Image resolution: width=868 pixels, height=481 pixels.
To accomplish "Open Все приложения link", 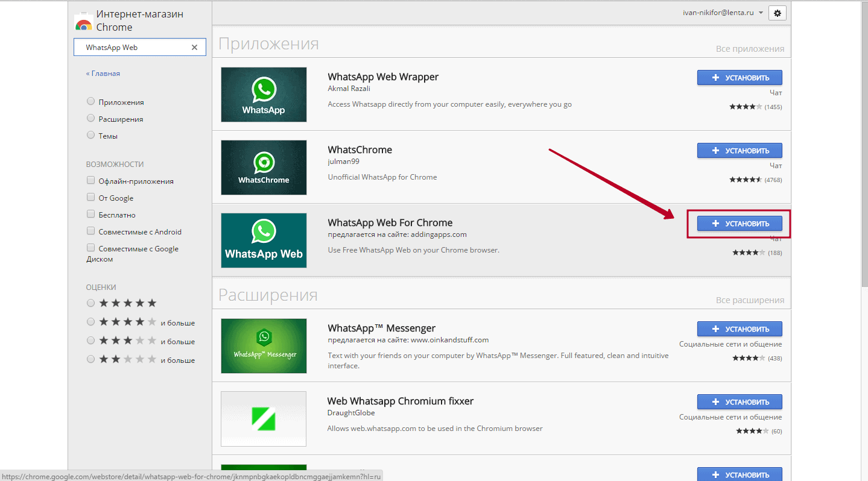I will (750, 49).
